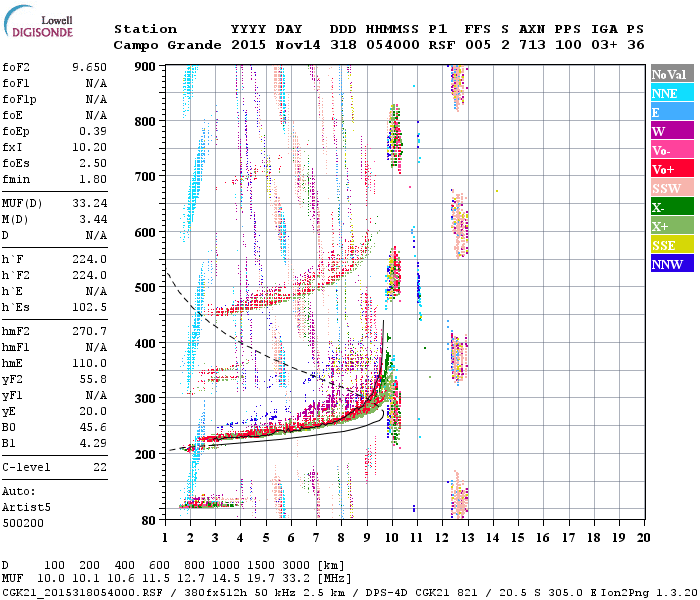The image size is (700, 600).
Task: Click the B0 value 45.6
Action: 93,427
